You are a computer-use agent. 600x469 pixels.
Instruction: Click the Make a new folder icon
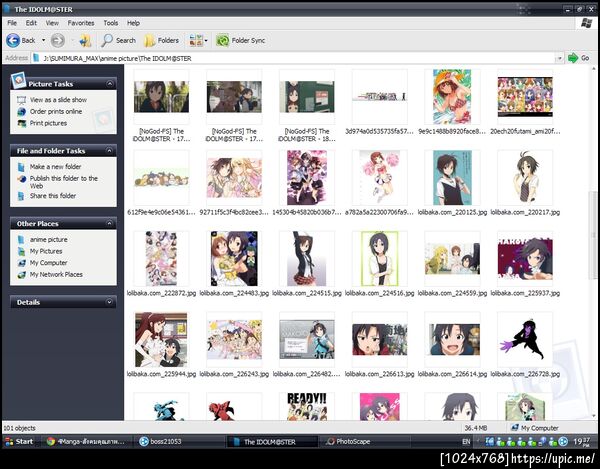21,167
